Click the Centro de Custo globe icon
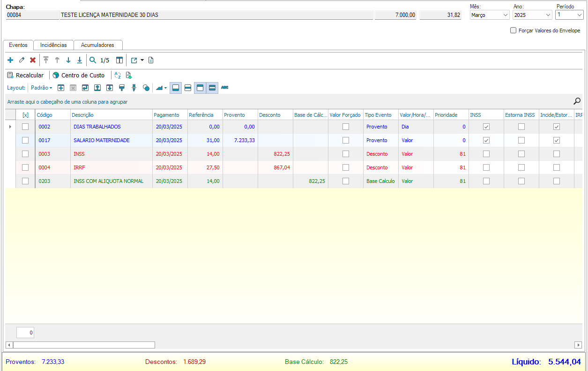 click(x=56, y=75)
